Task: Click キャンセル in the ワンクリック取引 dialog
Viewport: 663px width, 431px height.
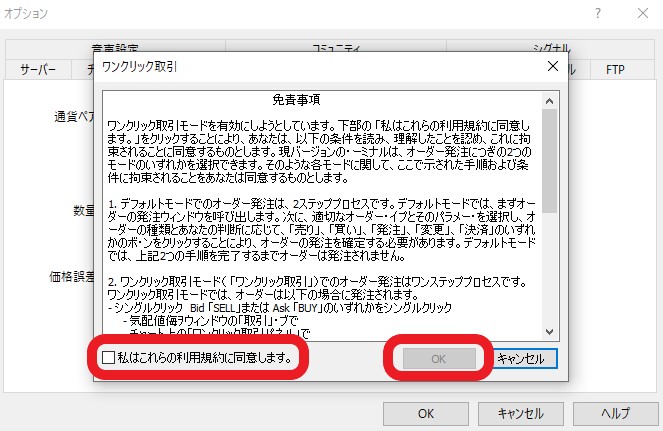Action: click(x=521, y=359)
